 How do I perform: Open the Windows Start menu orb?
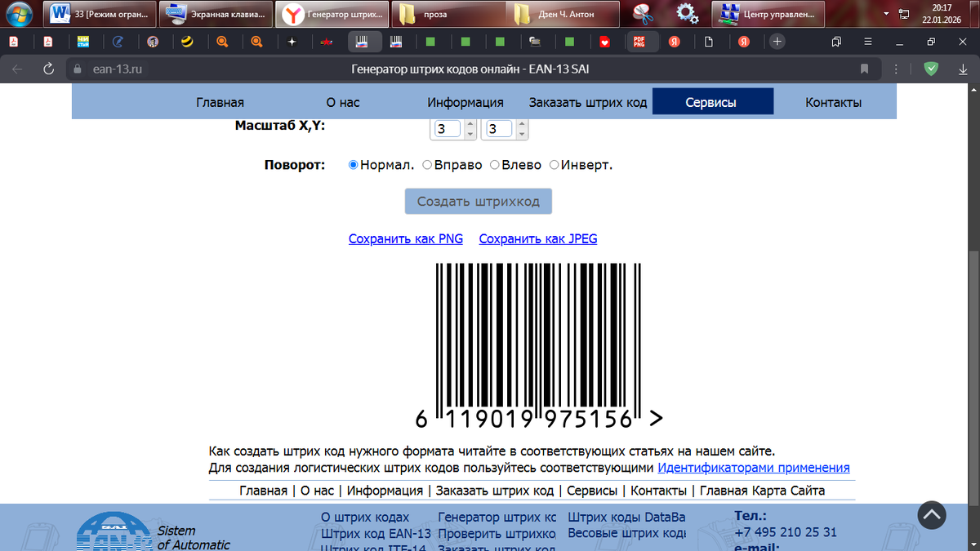click(x=17, y=13)
